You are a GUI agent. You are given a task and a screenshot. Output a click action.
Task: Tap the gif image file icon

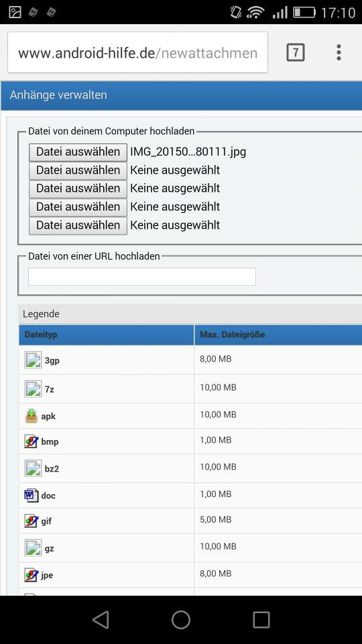click(32, 522)
